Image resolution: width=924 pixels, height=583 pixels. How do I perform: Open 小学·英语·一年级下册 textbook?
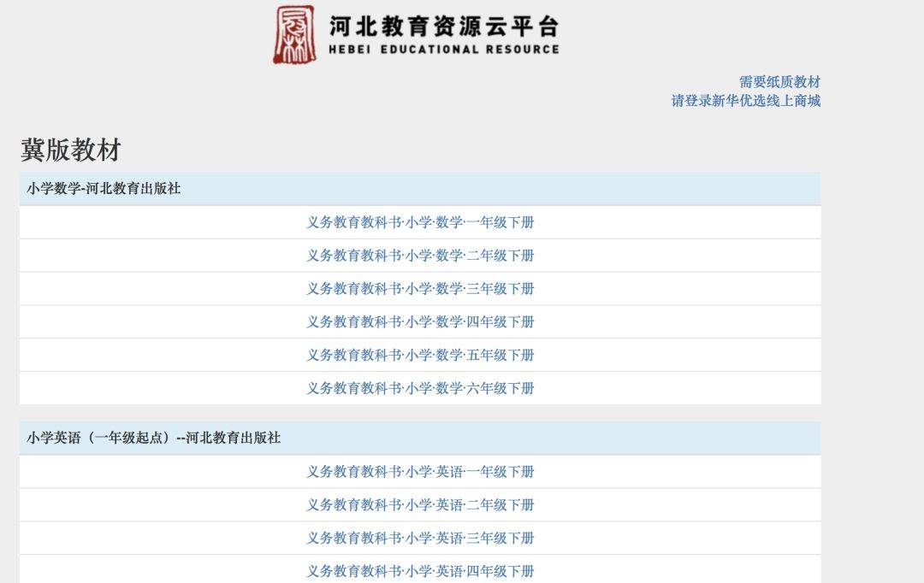(420, 472)
